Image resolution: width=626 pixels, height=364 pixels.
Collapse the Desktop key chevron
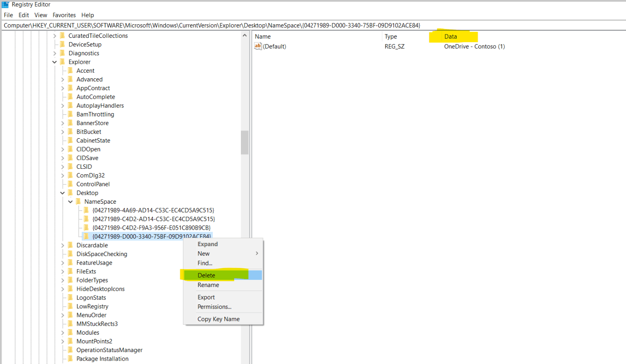point(62,193)
